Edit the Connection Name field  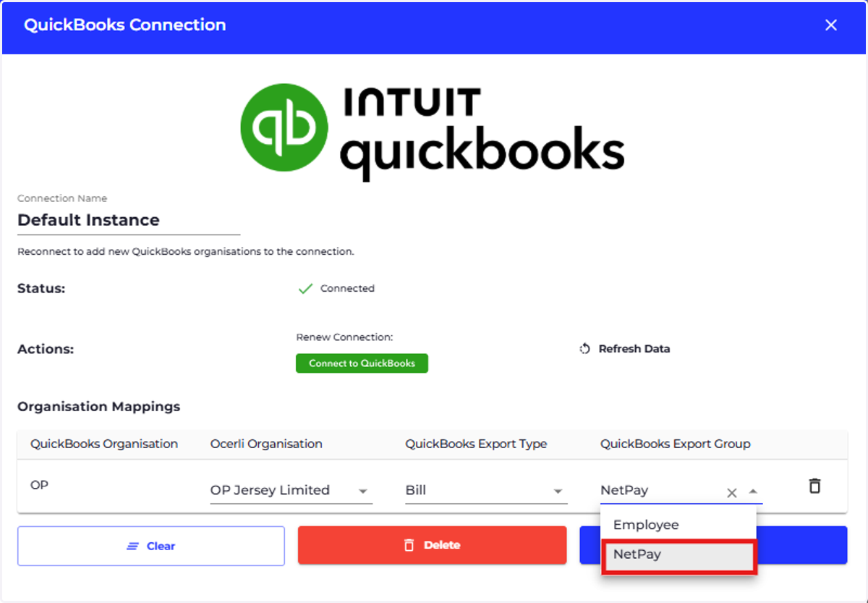click(129, 220)
